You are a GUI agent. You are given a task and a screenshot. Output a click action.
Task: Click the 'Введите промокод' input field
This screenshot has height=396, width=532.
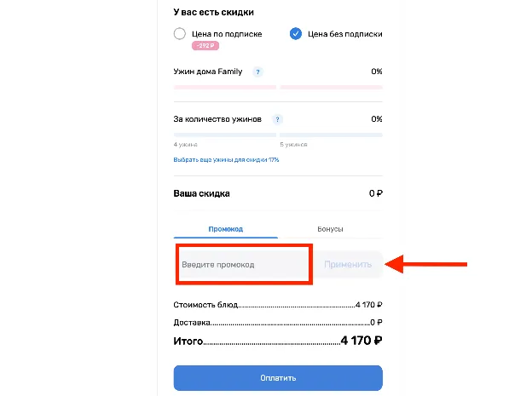244,265
